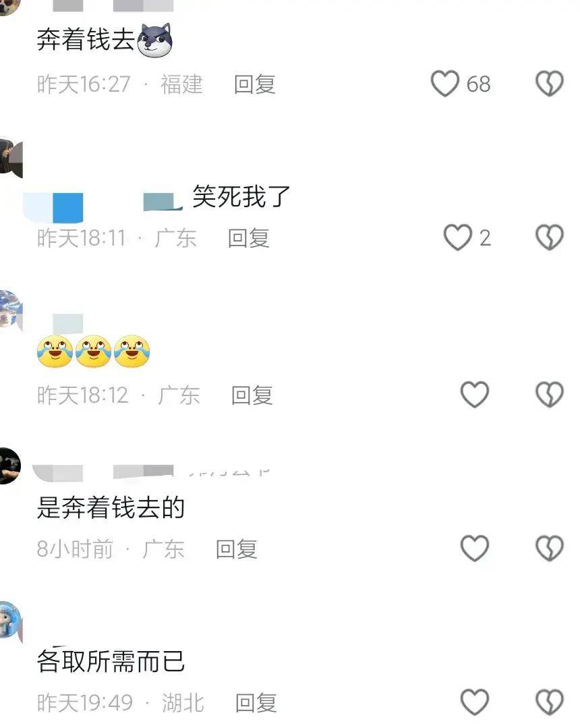Dislike the 各取所需而已 comment from 湖北
This screenshot has width=580, height=728.
550,702
